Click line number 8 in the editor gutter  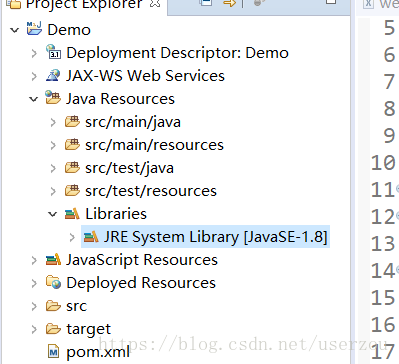pyautogui.click(x=389, y=109)
